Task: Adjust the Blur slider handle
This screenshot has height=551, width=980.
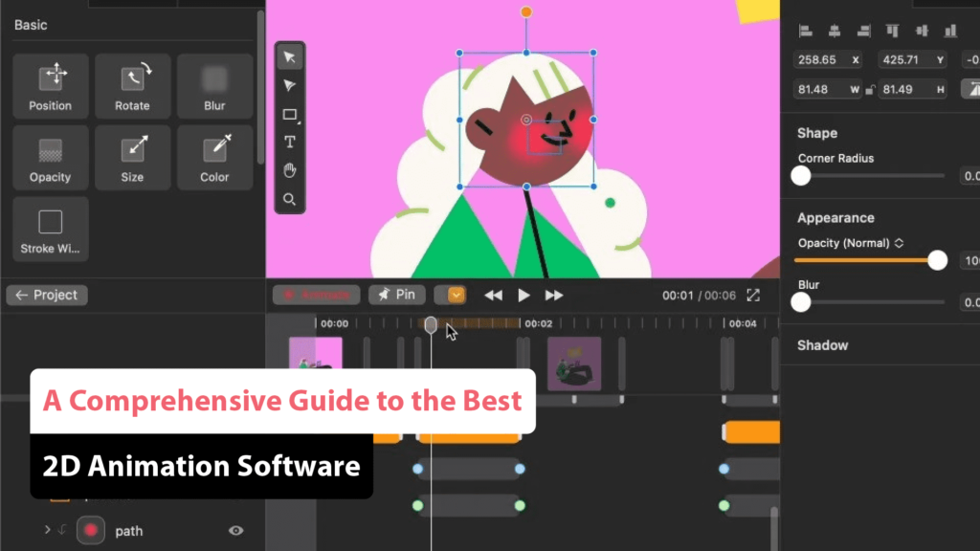Action: [x=801, y=302]
